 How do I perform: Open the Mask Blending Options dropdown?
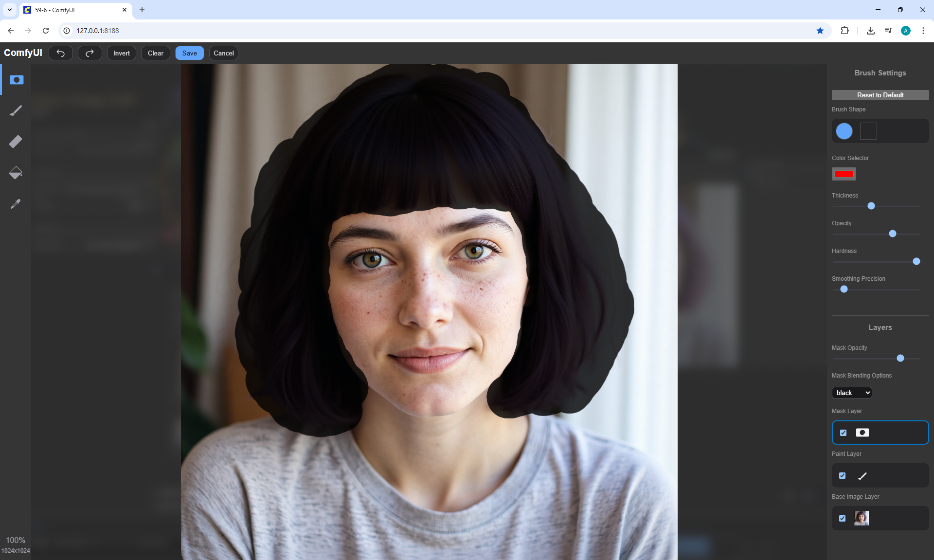pyautogui.click(x=852, y=393)
